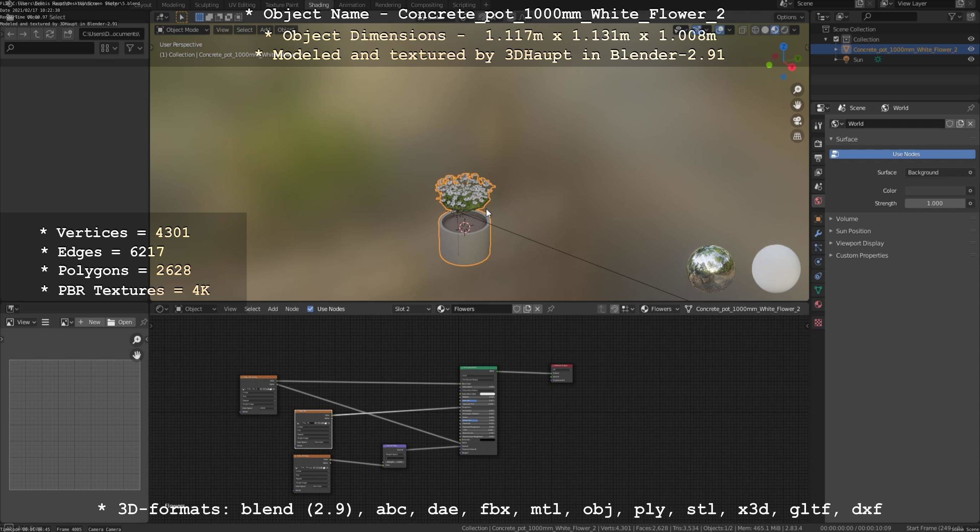Toggle camera view icon in viewport

(x=797, y=121)
